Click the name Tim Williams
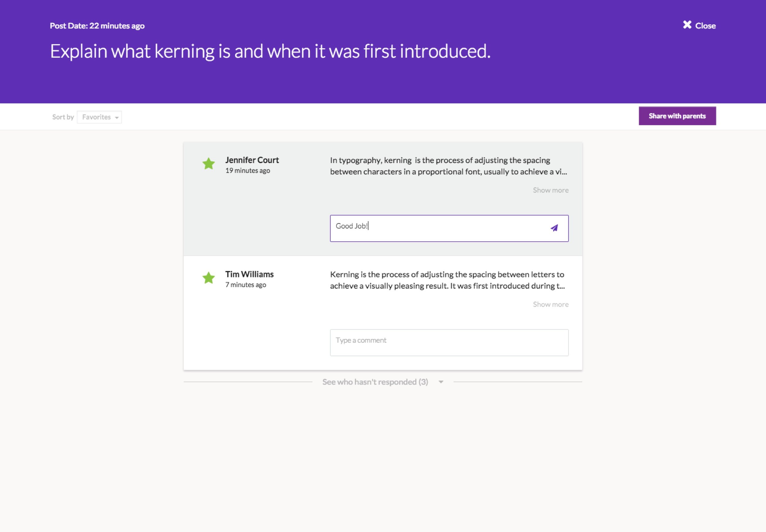The image size is (766, 532). coord(249,274)
